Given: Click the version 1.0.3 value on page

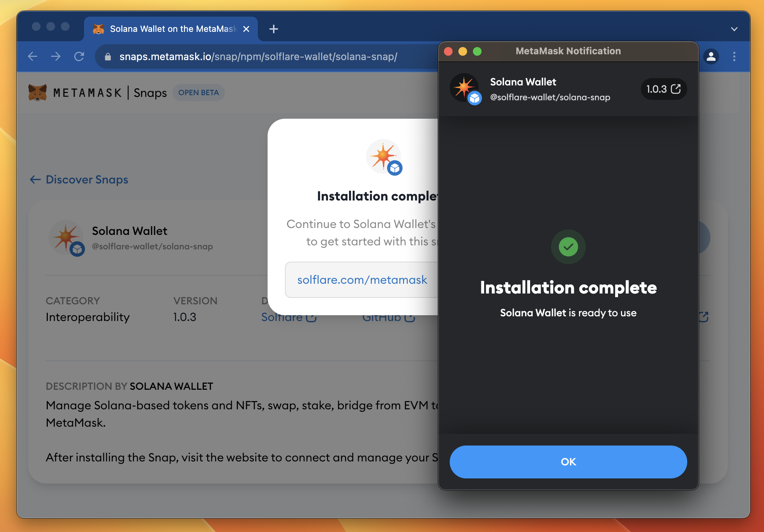Looking at the screenshot, I should click(185, 317).
